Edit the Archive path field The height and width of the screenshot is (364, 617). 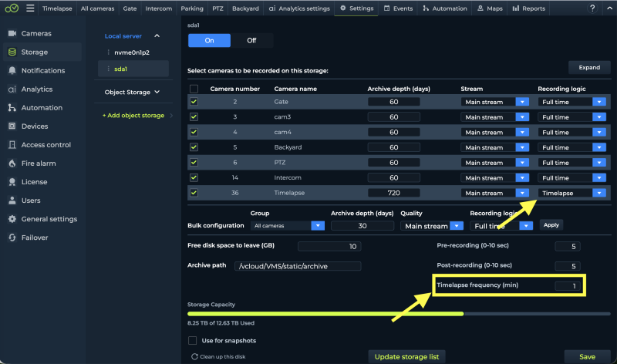[x=298, y=266]
